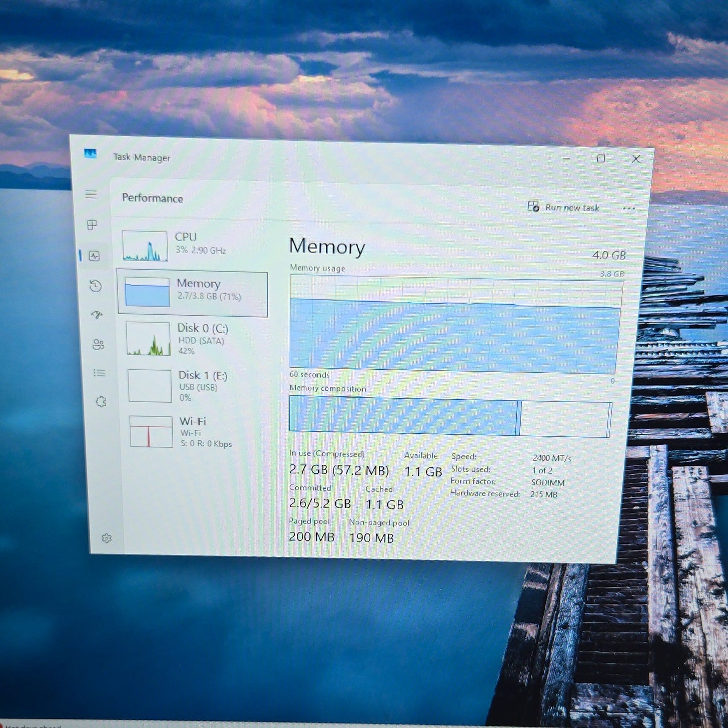728x728 pixels.
Task: Click the SODIMM form factor value
Action: [x=548, y=483]
